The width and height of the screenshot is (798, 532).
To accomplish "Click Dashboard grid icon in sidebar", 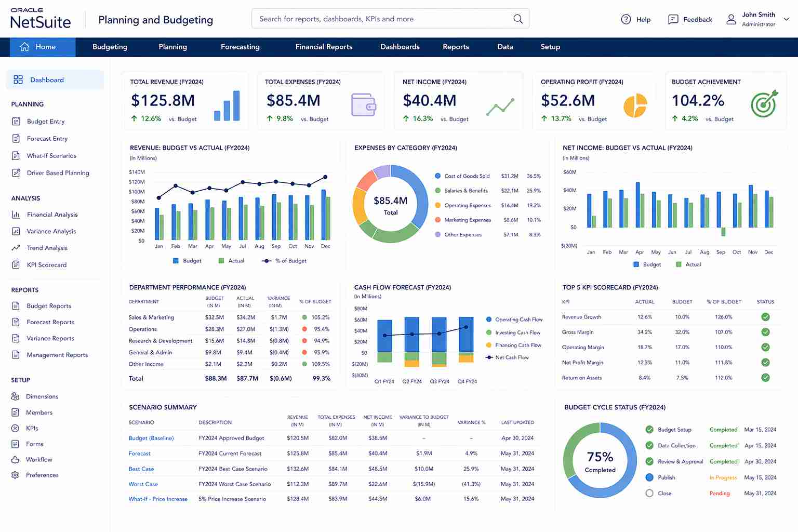I will pyautogui.click(x=18, y=79).
